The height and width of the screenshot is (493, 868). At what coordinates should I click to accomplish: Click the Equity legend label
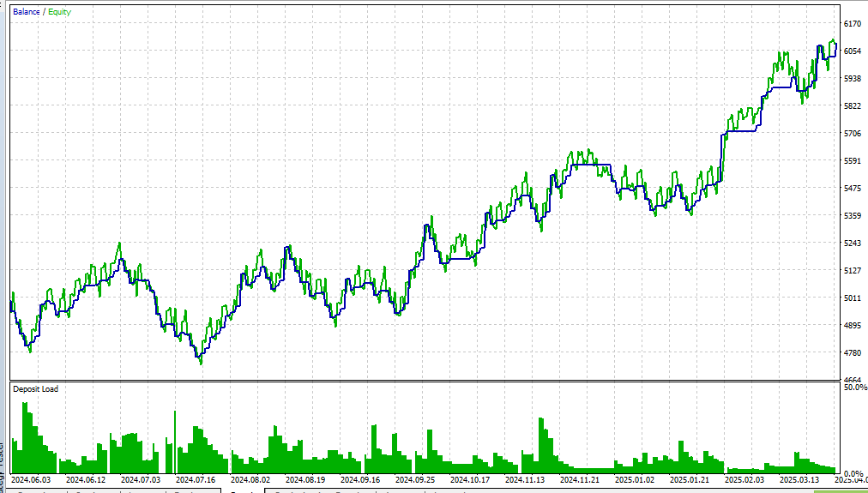tap(59, 12)
